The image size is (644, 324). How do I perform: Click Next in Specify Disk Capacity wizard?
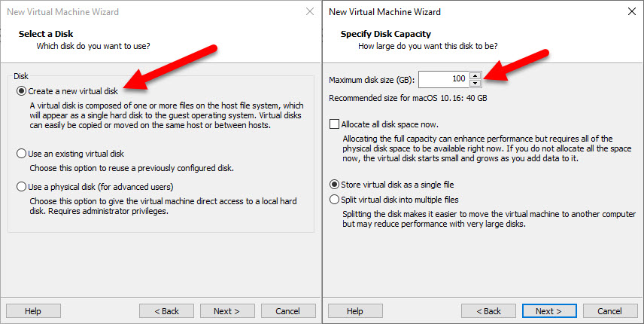point(549,311)
